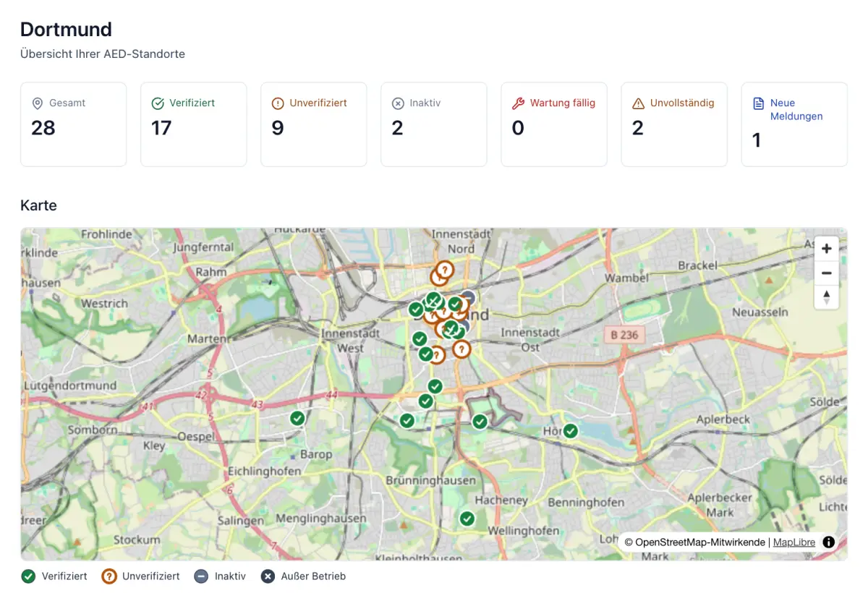Click the Brackel label on the map
The width and height of the screenshot is (868, 593).
pos(698,265)
